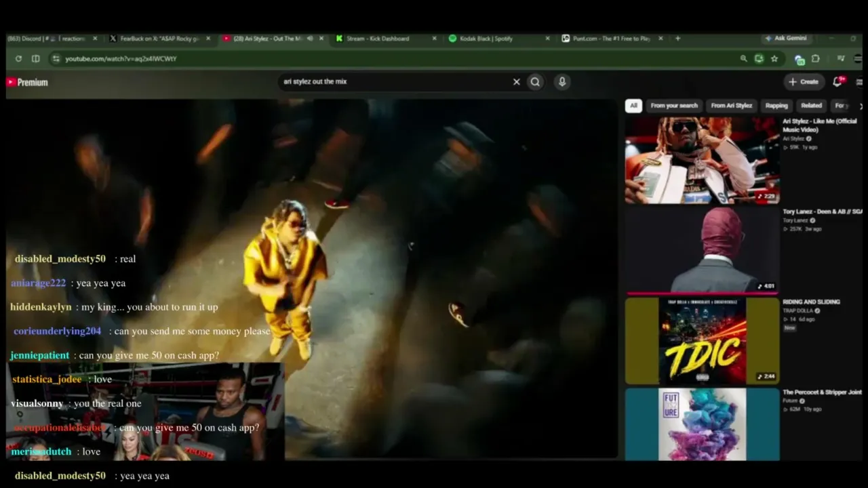The width and height of the screenshot is (868, 488).
Task: Mute the Ari Stylez tab audio icon
Action: click(x=310, y=39)
